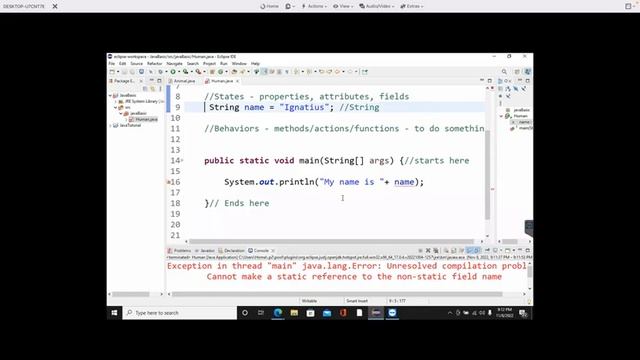Close the Human.java editor tab
The height and width of the screenshot is (360, 640).
237,81
